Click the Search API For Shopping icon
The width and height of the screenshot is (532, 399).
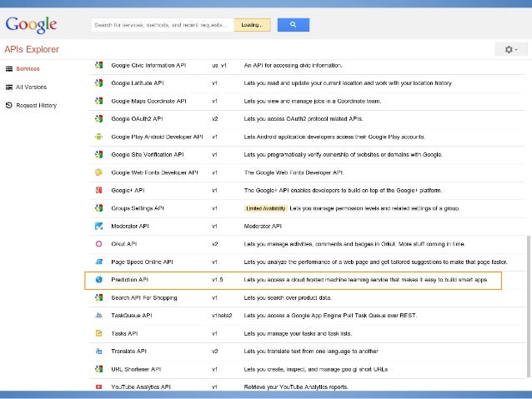click(x=98, y=297)
